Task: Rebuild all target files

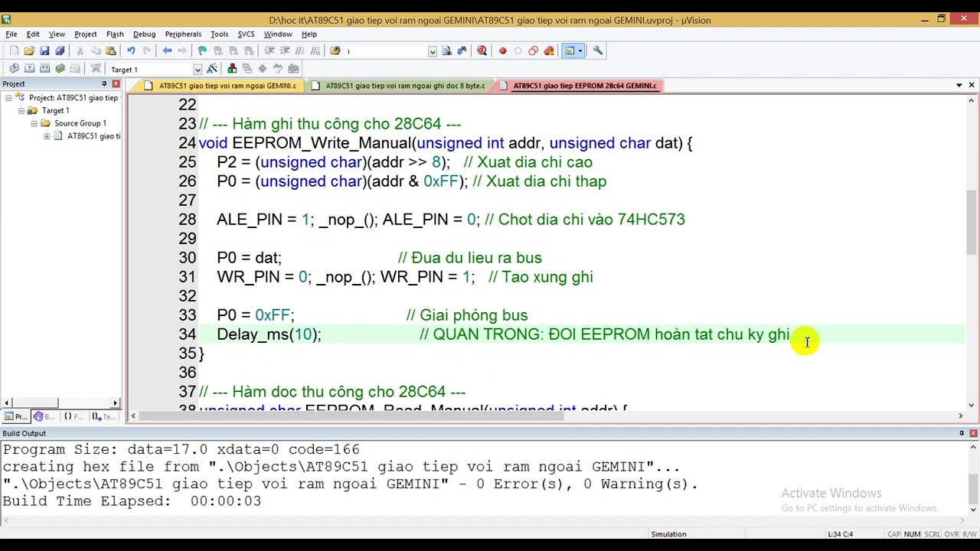Action: coord(44,69)
